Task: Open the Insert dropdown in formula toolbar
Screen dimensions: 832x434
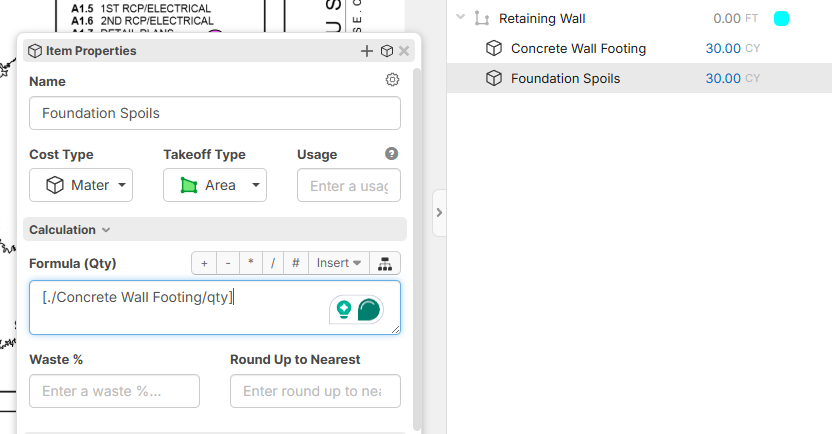Action: [339, 263]
